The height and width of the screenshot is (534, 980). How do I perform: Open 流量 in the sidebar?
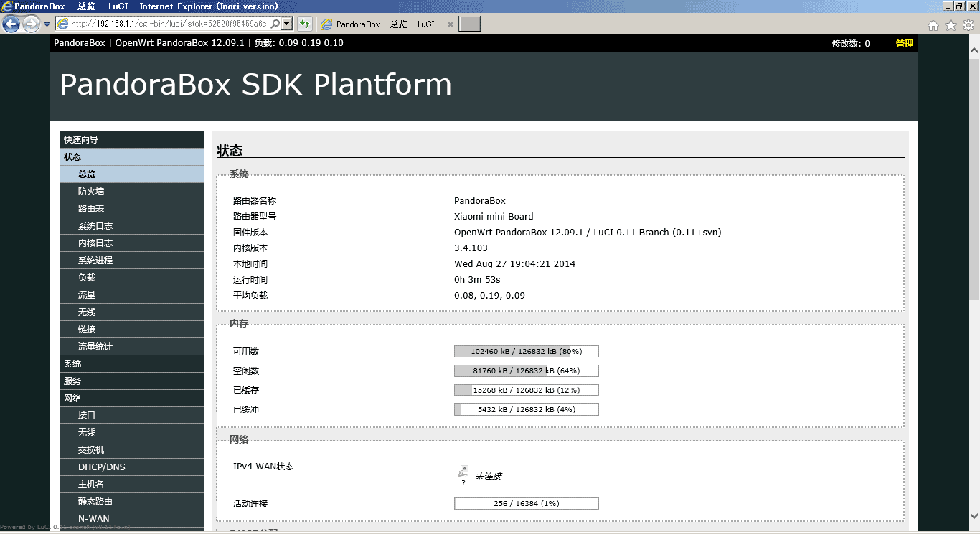tap(132, 294)
